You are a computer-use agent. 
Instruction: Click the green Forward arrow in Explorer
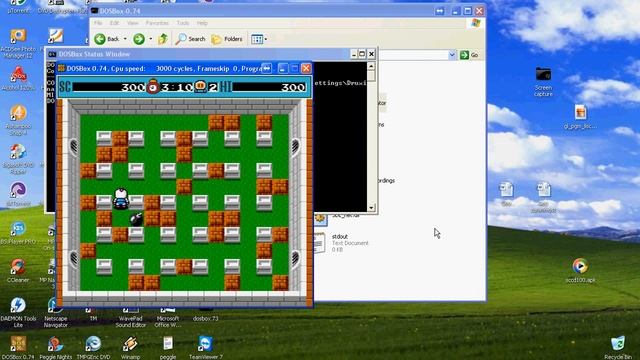(x=139, y=39)
